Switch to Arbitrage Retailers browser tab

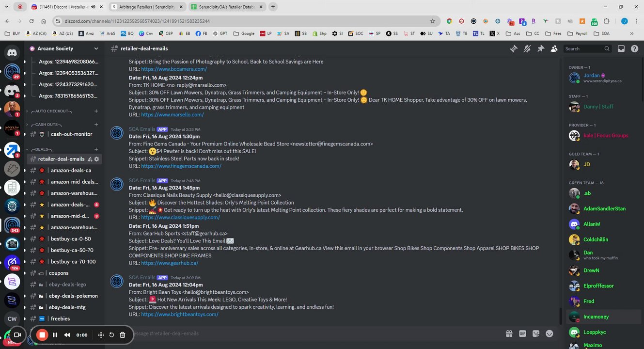click(x=147, y=7)
